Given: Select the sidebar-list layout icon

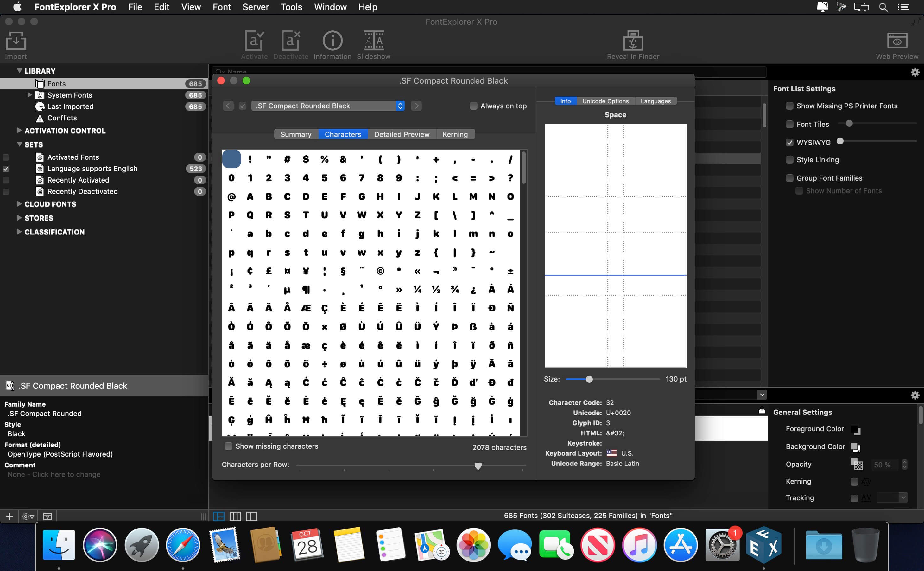Looking at the screenshot, I should pyautogui.click(x=219, y=516).
